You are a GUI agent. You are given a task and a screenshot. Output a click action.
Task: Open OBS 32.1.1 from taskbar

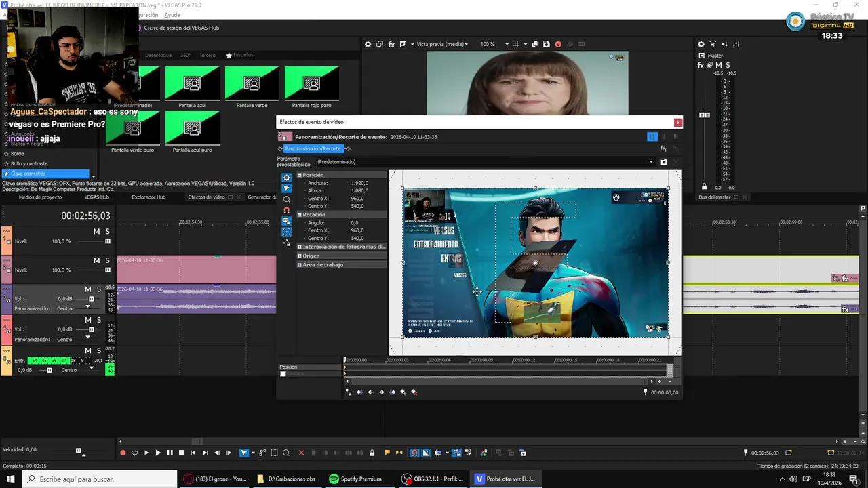click(432, 479)
